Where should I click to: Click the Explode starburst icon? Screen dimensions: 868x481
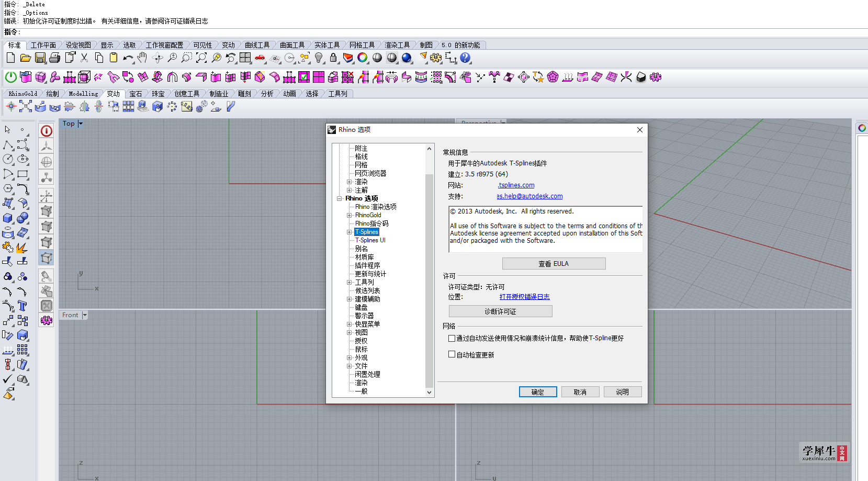[22, 247]
